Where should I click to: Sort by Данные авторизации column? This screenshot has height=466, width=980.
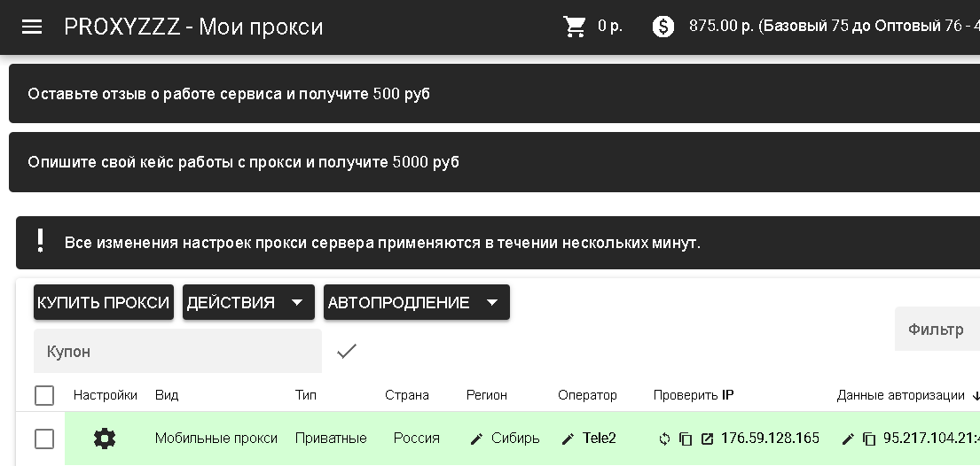[x=901, y=395]
